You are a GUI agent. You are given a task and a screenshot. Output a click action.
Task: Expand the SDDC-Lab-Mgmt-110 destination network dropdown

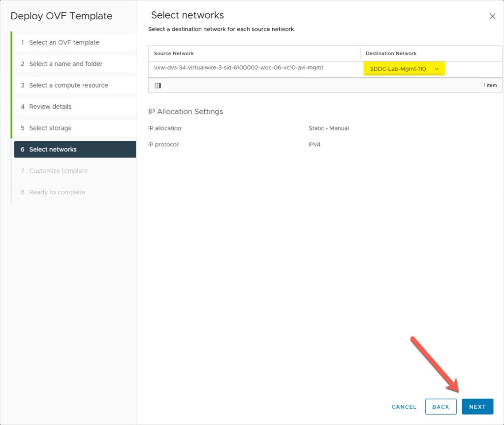(404, 69)
